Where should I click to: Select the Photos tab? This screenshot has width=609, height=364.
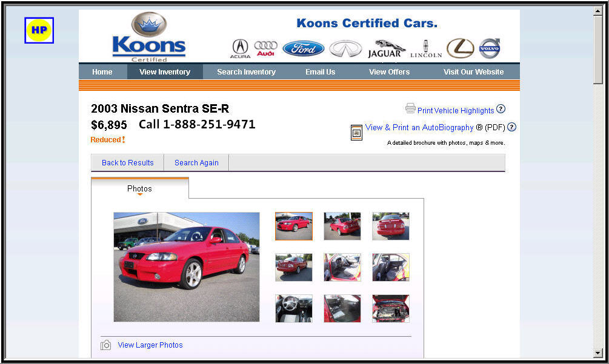pyautogui.click(x=140, y=188)
